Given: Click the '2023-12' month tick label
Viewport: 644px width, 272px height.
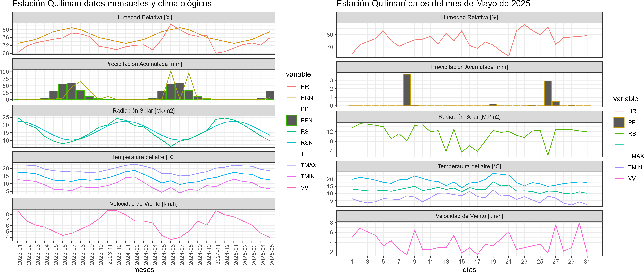Looking at the screenshot, I should click(119, 254).
